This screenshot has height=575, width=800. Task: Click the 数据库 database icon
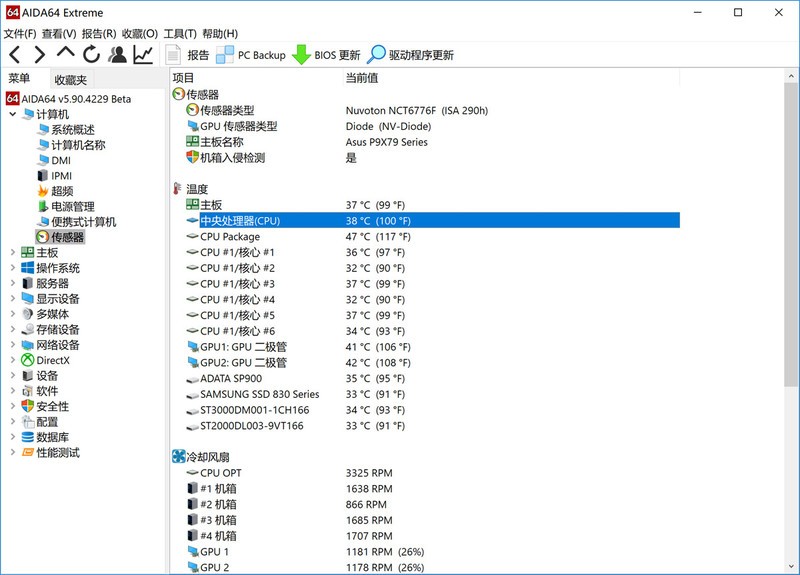click(28, 437)
